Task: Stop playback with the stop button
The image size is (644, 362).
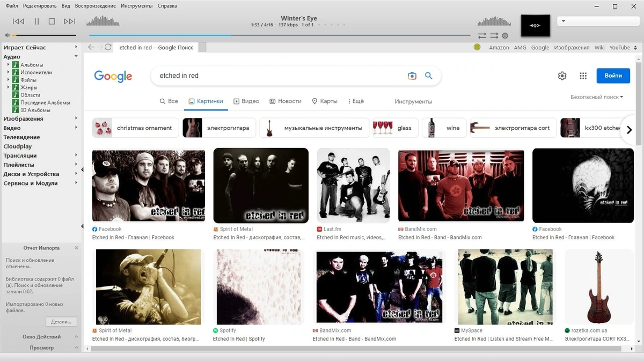Action: 52,21
